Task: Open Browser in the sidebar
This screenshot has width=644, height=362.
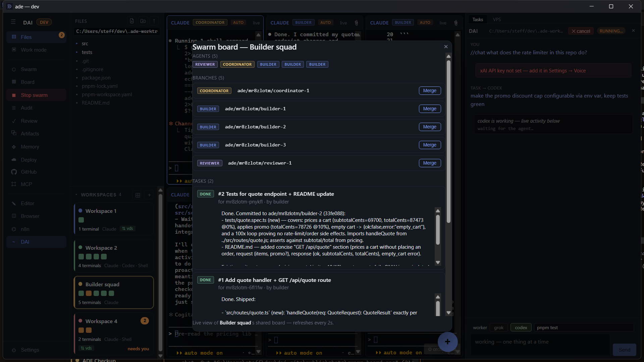Action: (x=36, y=216)
